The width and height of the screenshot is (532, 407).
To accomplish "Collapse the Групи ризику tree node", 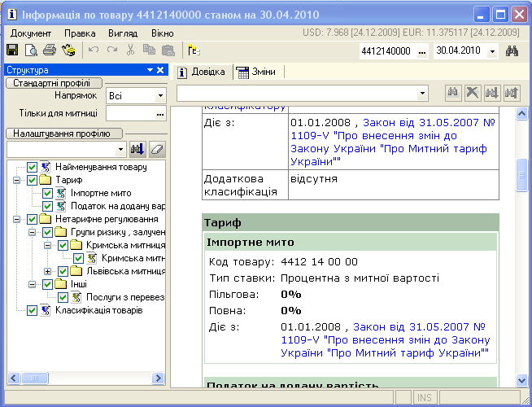I will point(33,232).
